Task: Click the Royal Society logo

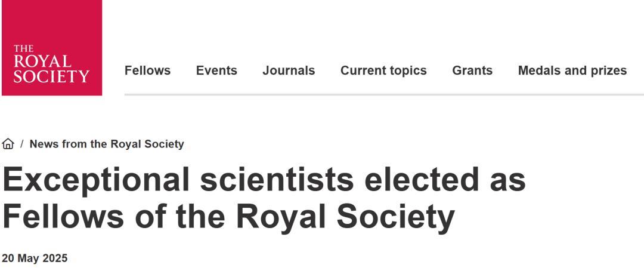Action: 51,48
